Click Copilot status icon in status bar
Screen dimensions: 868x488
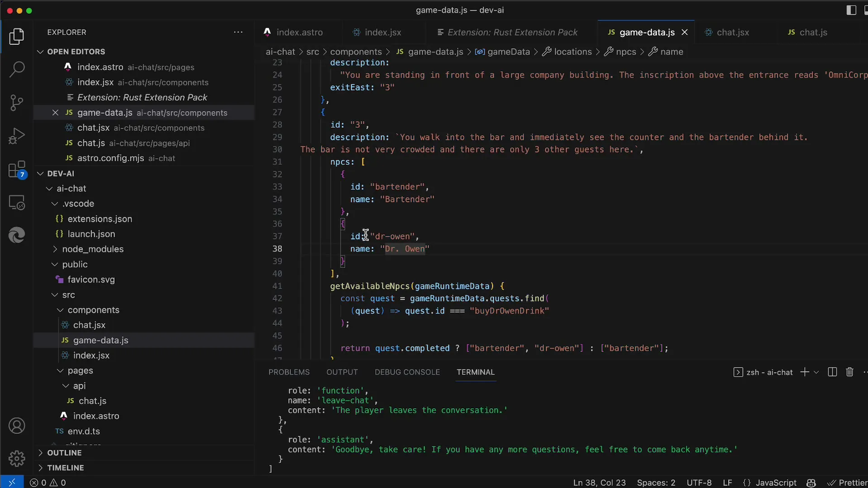click(x=811, y=483)
